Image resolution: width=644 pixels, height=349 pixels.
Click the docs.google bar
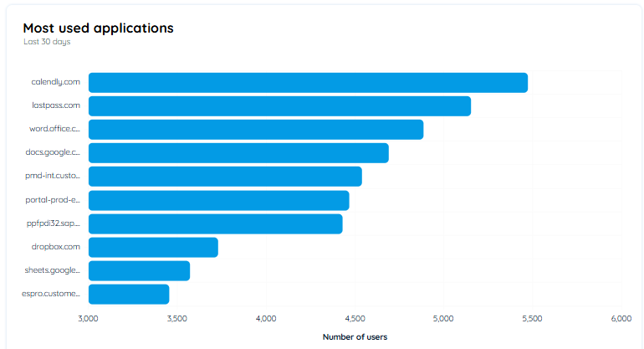(x=238, y=153)
